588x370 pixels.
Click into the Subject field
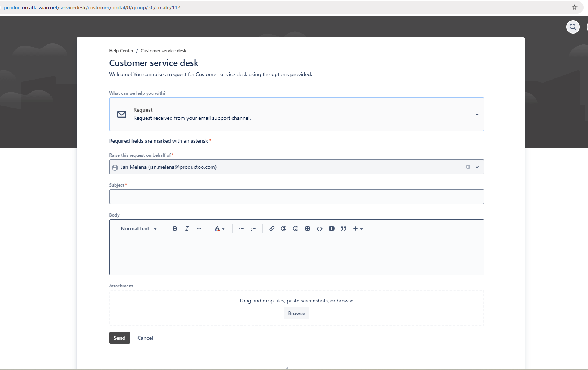click(x=296, y=197)
